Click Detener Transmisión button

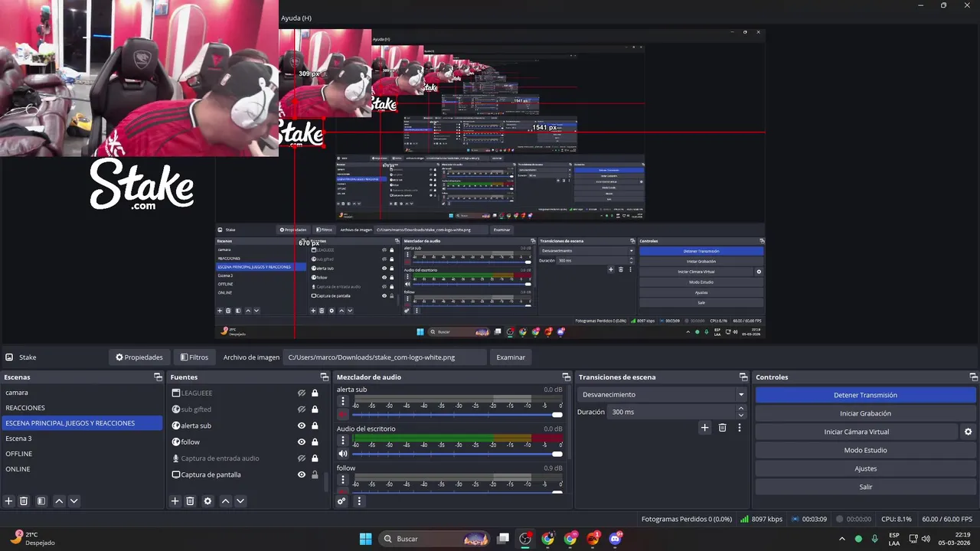click(x=865, y=395)
